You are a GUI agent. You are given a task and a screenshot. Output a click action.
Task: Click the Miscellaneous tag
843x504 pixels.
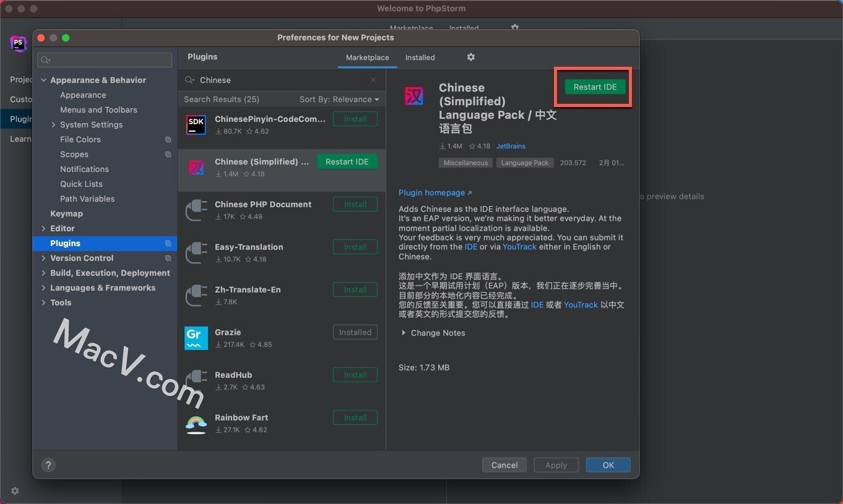coord(465,163)
